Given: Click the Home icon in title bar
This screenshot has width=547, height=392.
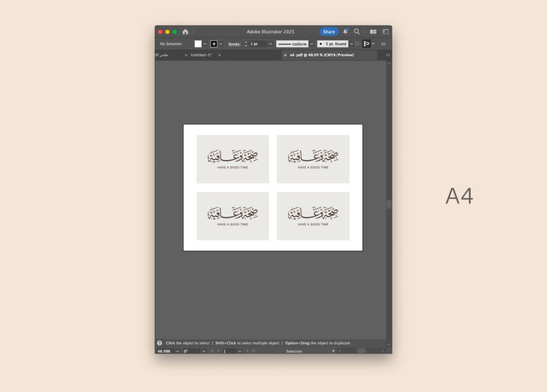Looking at the screenshot, I should coord(185,32).
